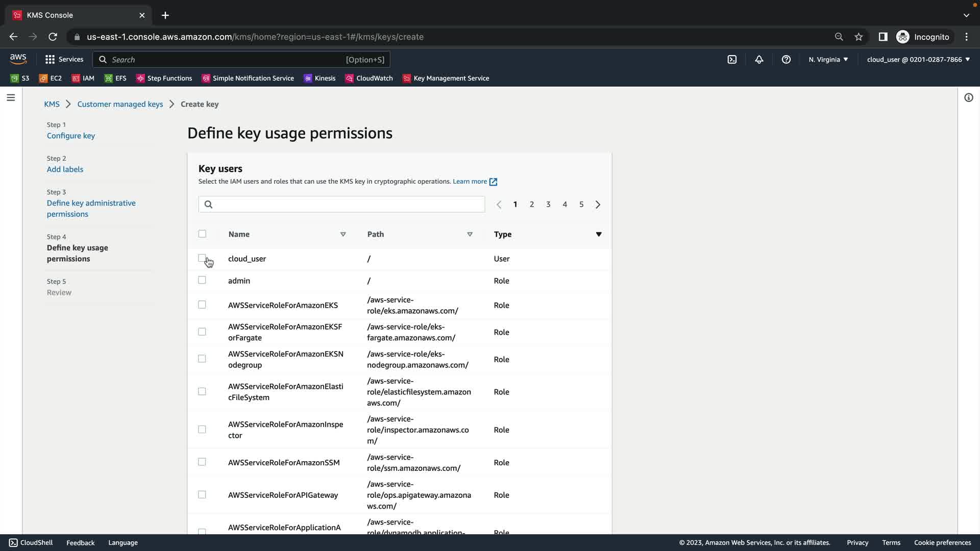Click the notifications bell icon
This screenshot has width=980, height=551.
pos(759,60)
